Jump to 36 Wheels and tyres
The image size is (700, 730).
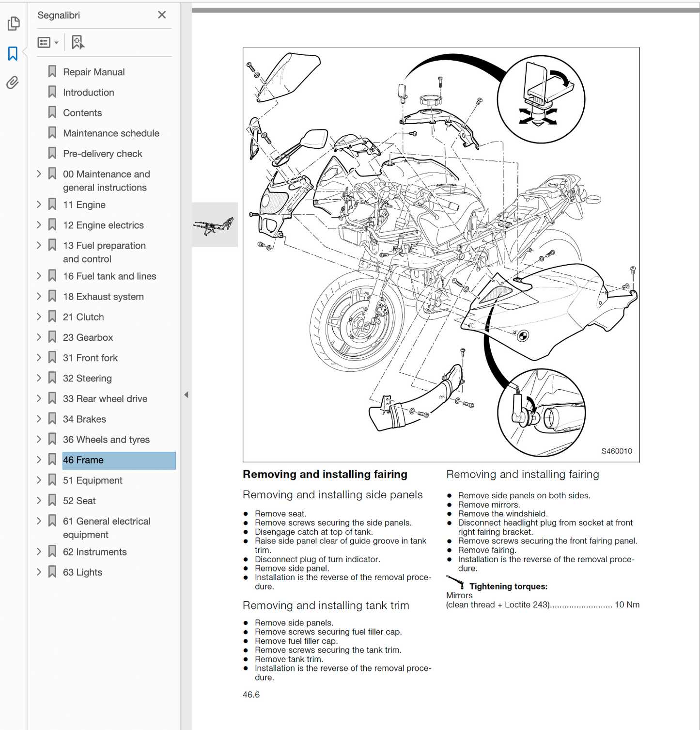click(x=106, y=440)
